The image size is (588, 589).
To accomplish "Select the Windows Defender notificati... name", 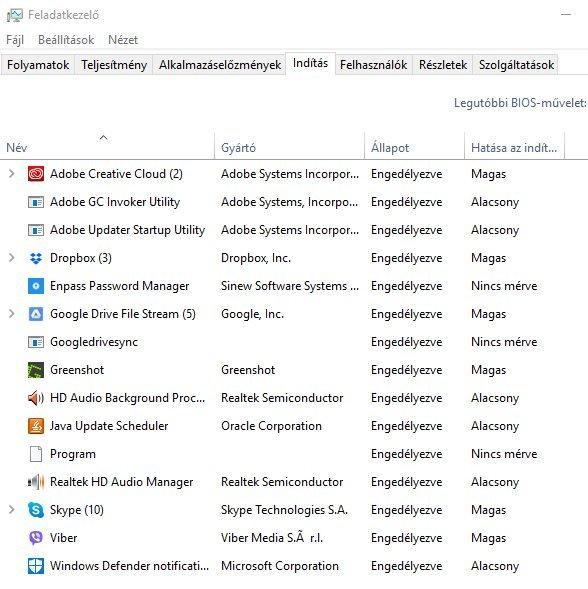I will pyautogui.click(x=129, y=566).
